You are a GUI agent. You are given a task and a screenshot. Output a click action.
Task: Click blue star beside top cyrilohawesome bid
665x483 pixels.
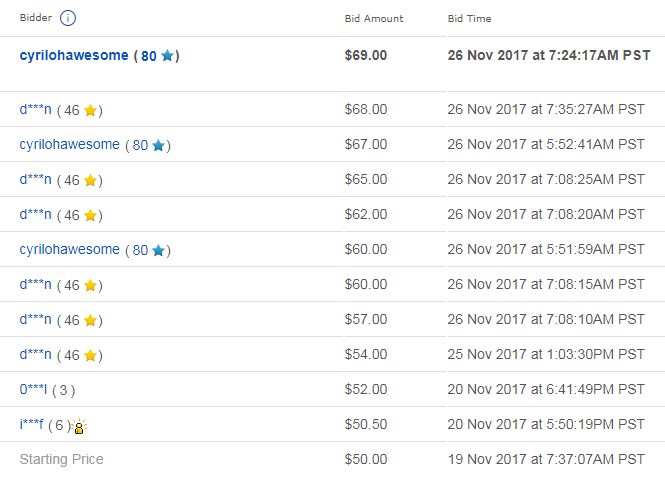(168, 56)
